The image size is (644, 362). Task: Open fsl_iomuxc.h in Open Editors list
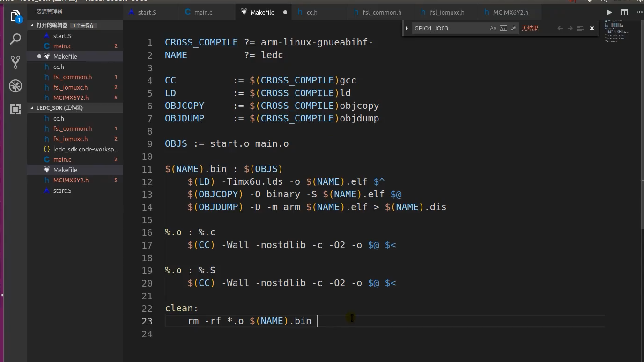(75, 87)
